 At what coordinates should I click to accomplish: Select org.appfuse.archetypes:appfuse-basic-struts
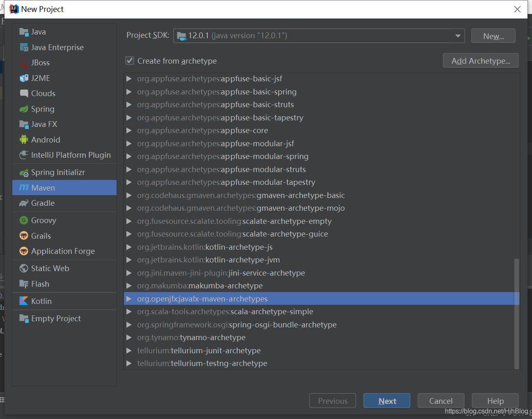(321, 104)
